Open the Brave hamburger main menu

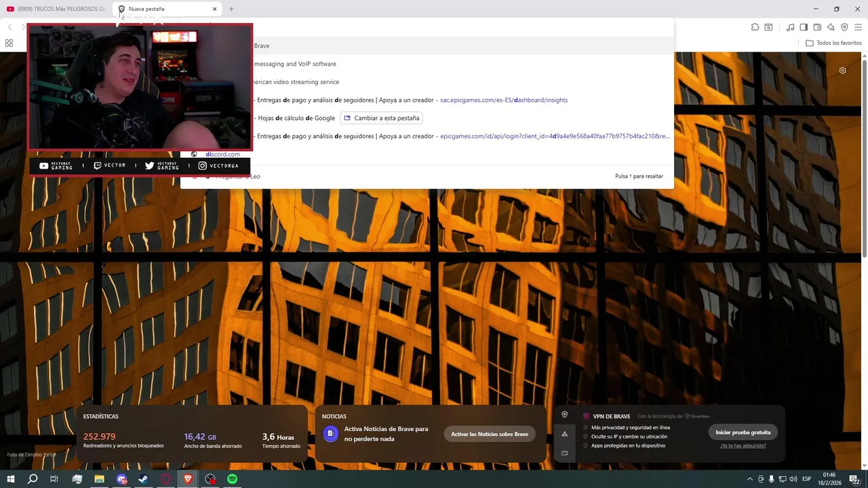858,27
